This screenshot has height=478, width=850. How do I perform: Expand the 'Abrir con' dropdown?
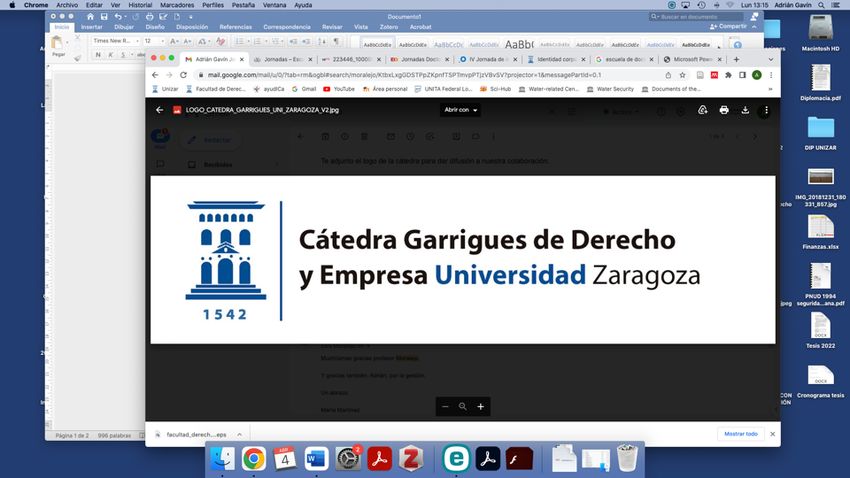point(461,110)
